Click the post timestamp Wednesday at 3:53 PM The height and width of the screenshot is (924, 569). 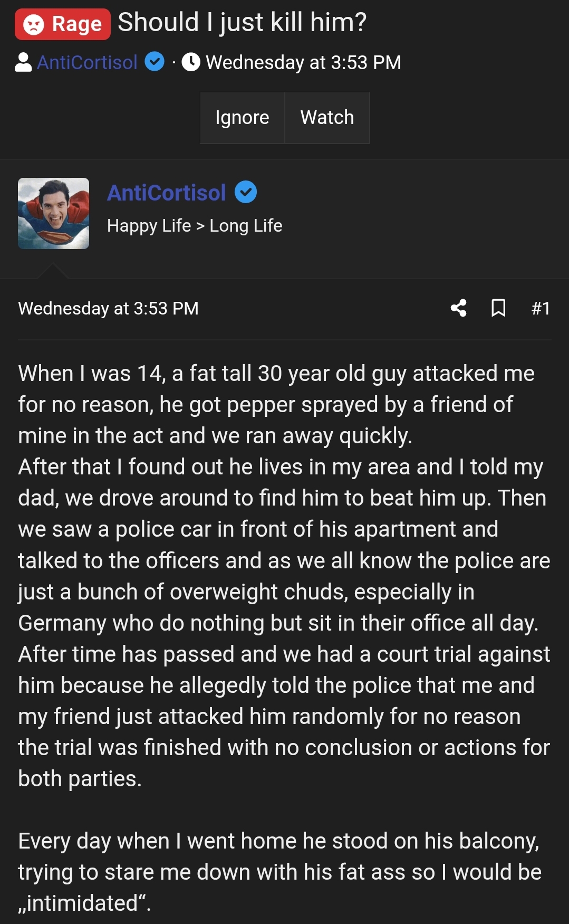pos(108,308)
